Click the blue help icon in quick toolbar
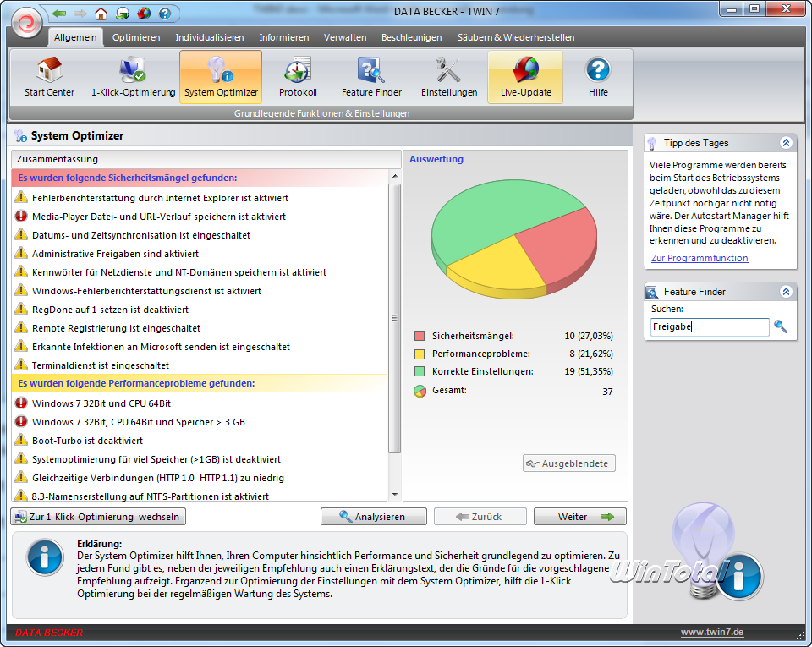Image resolution: width=812 pixels, height=647 pixels. pos(165,13)
